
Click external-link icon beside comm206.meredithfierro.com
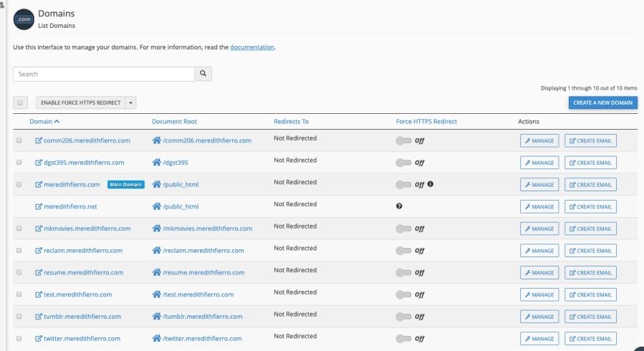39,140
